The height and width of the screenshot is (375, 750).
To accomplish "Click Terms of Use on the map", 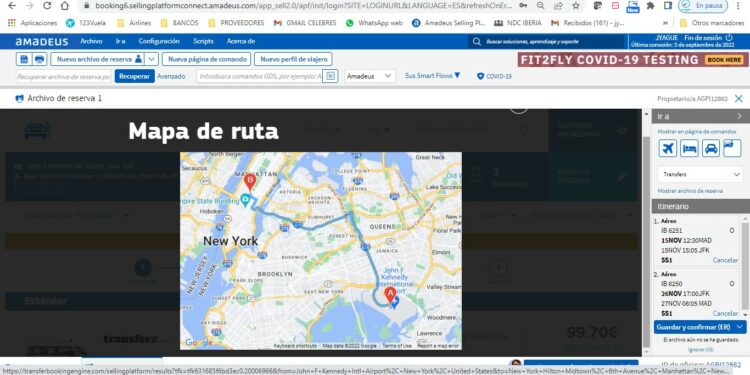I will 397,345.
